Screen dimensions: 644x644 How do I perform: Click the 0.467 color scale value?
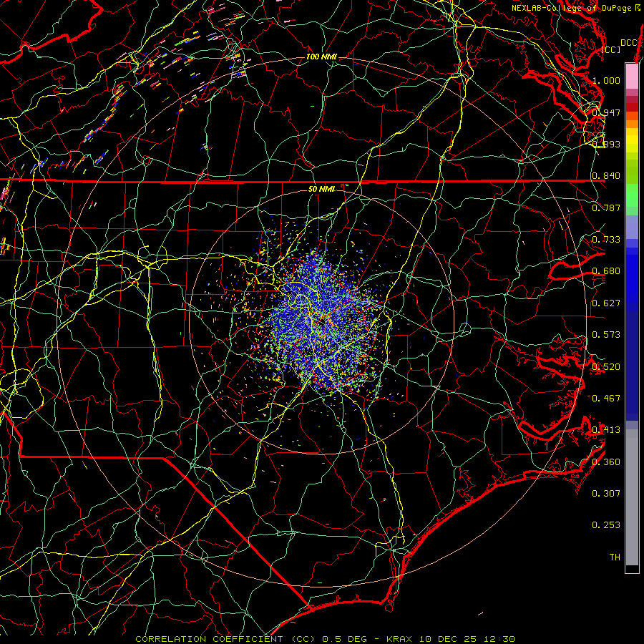[x=606, y=399]
